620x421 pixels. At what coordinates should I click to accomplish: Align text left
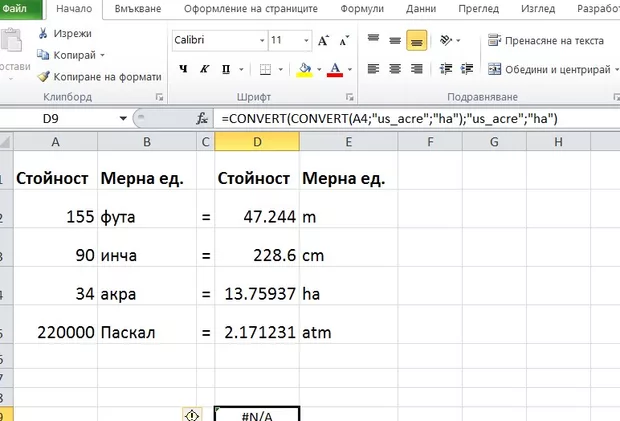click(x=373, y=69)
